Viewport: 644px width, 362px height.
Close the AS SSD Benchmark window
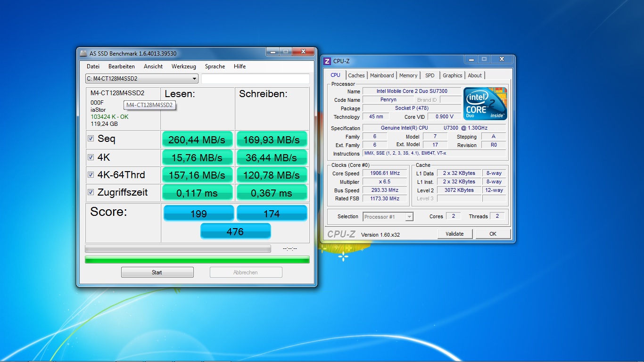click(303, 51)
